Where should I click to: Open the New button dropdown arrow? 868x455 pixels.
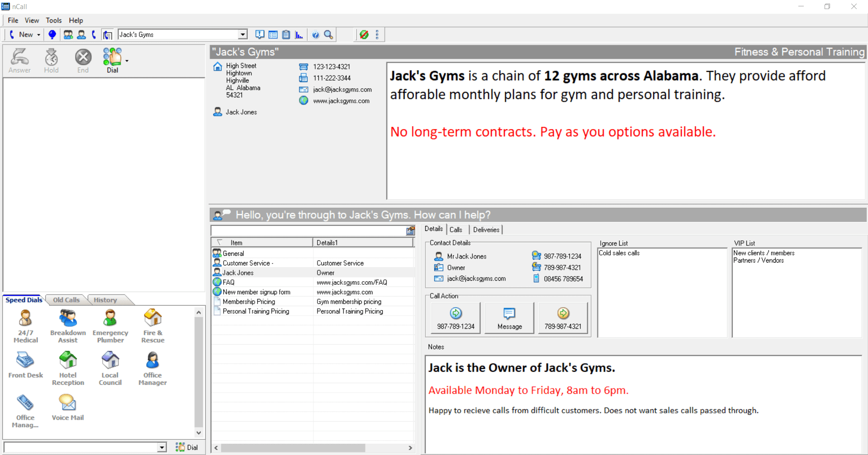pyautogui.click(x=39, y=35)
